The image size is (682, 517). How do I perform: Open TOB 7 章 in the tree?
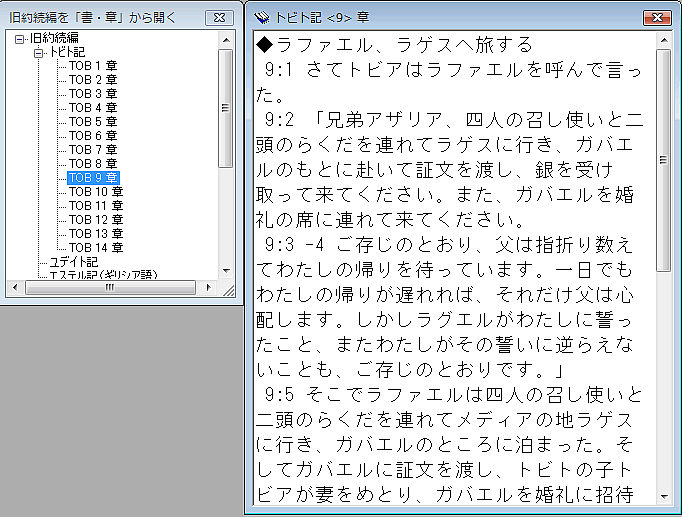[x=93, y=150]
